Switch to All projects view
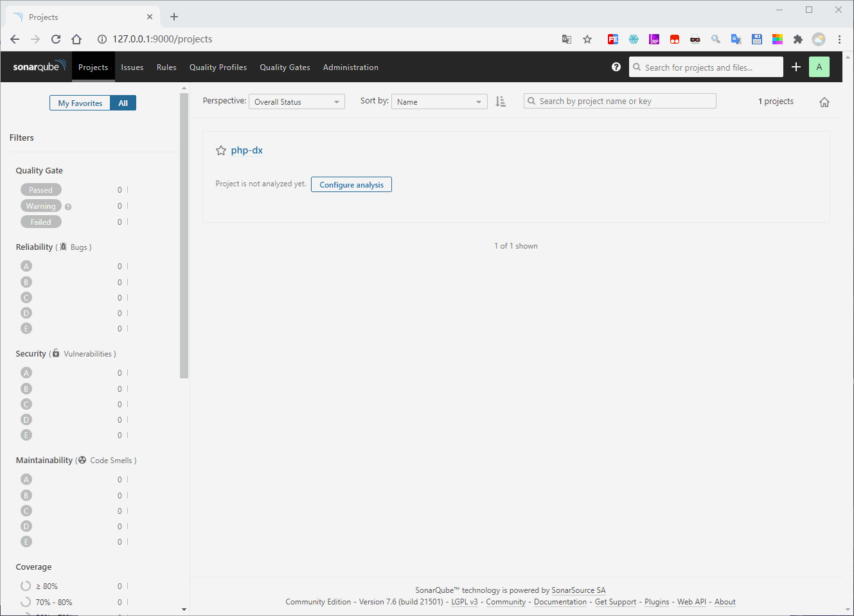The width and height of the screenshot is (854, 616). tap(123, 103)
